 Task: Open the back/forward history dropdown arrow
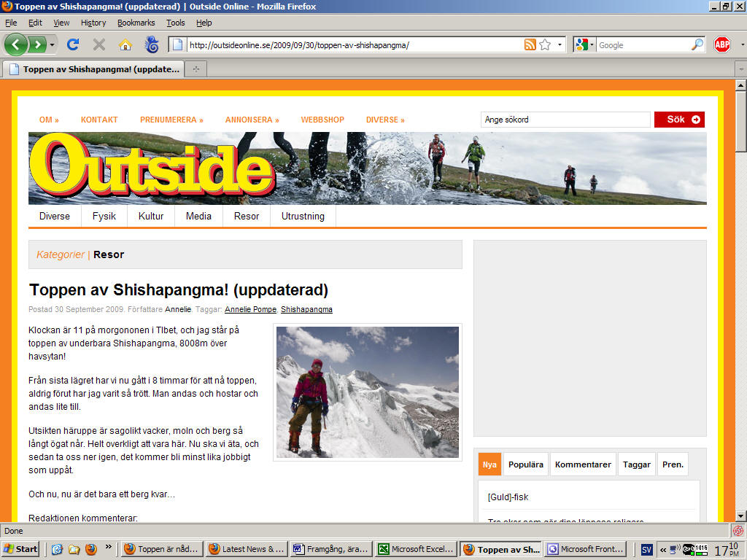(x=52, y=44)
